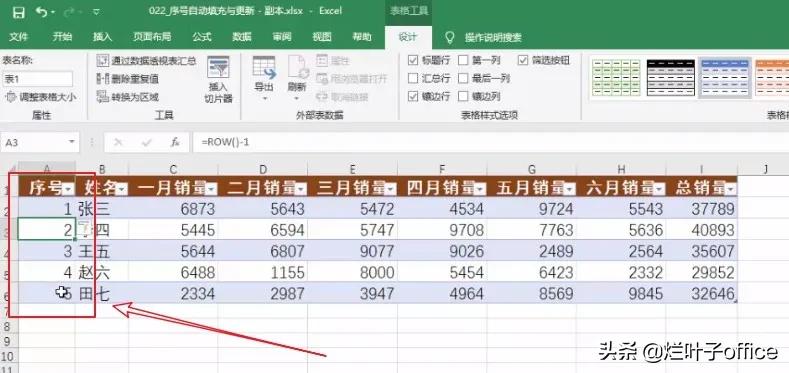
Task: Toggle the 汇总行 checkbox
Action: [x=413, y=79]
